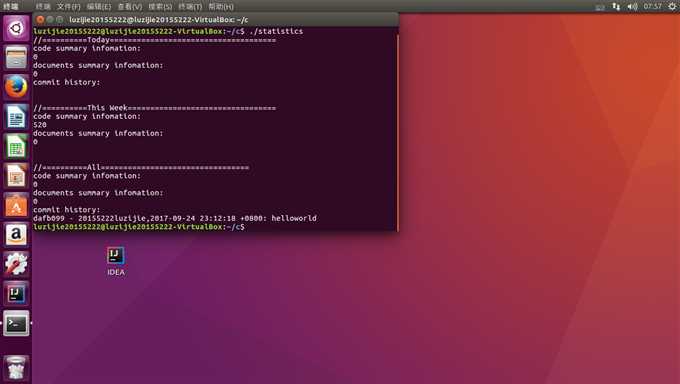This screenshot has width=680, height=384.
Task: Open the 帮助(H) menu
Action: [x=221, y=7]
